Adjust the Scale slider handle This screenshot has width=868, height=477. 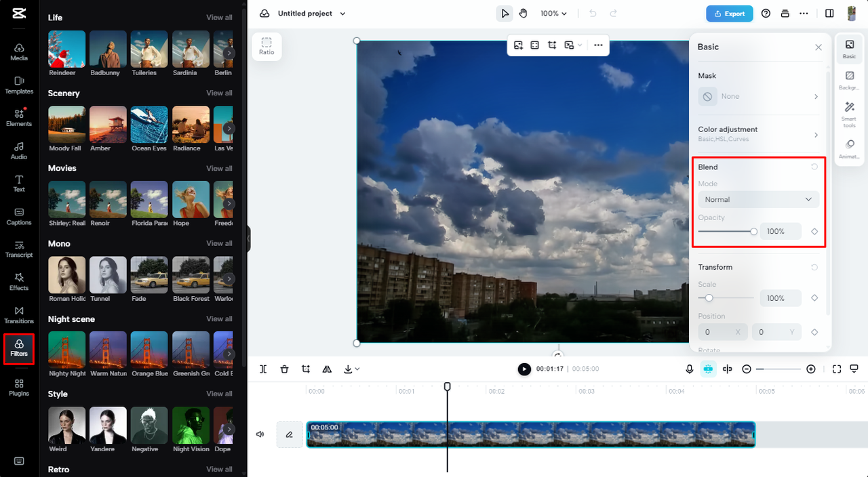709,298
